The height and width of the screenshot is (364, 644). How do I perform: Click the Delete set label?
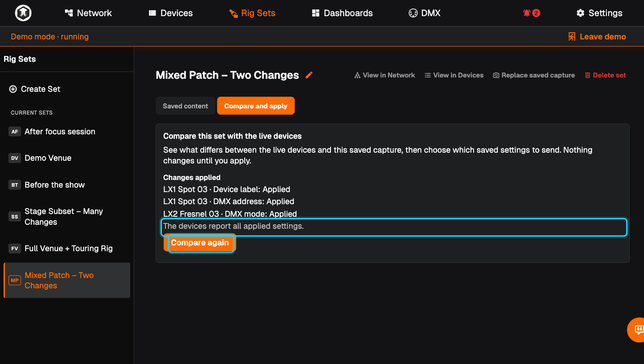610,75
